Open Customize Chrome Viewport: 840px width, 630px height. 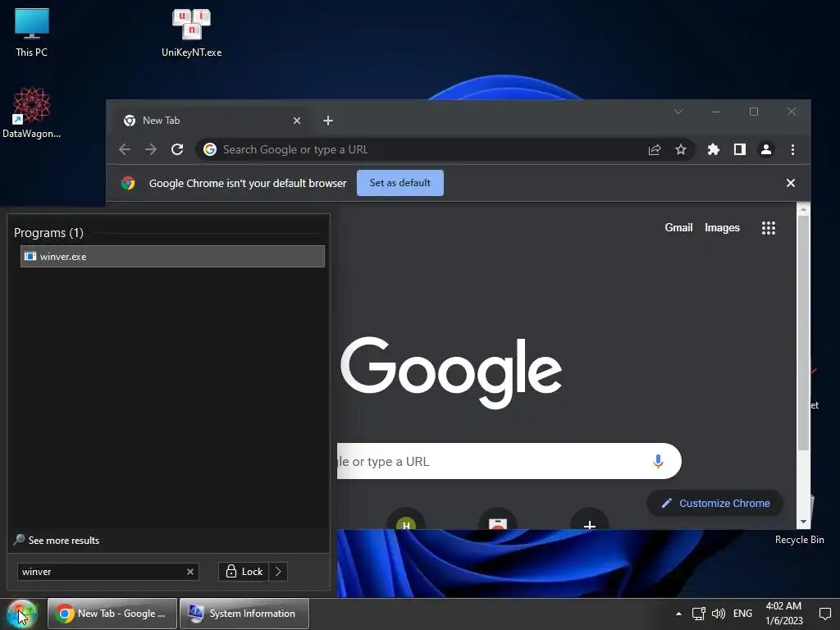pos(715,503)
